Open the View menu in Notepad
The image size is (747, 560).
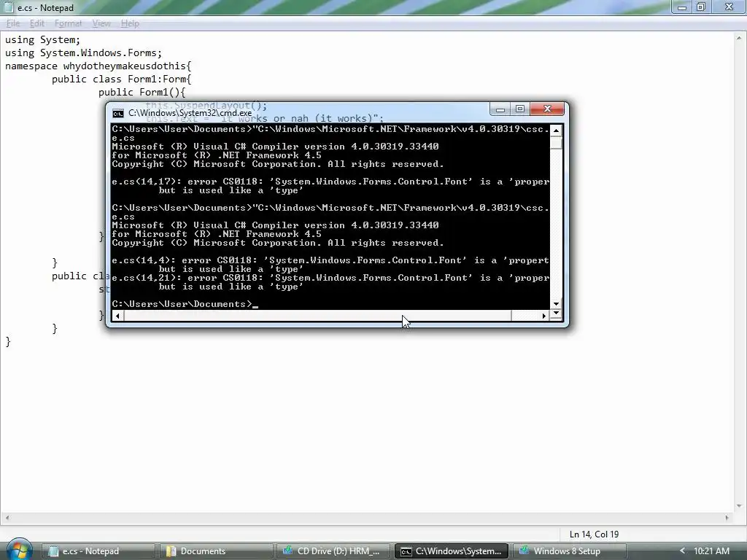pyautogui.click(x=101, y=23)
